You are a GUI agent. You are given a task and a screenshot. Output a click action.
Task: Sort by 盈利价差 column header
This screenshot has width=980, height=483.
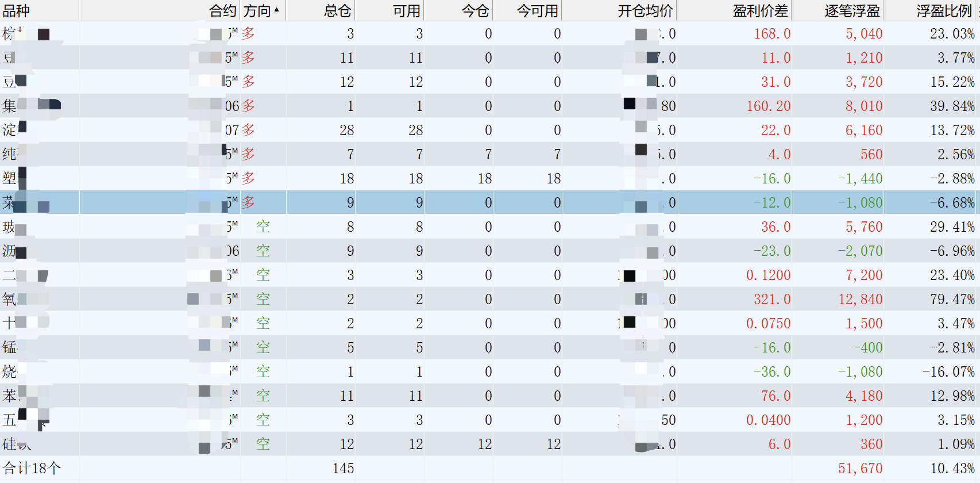761,11
